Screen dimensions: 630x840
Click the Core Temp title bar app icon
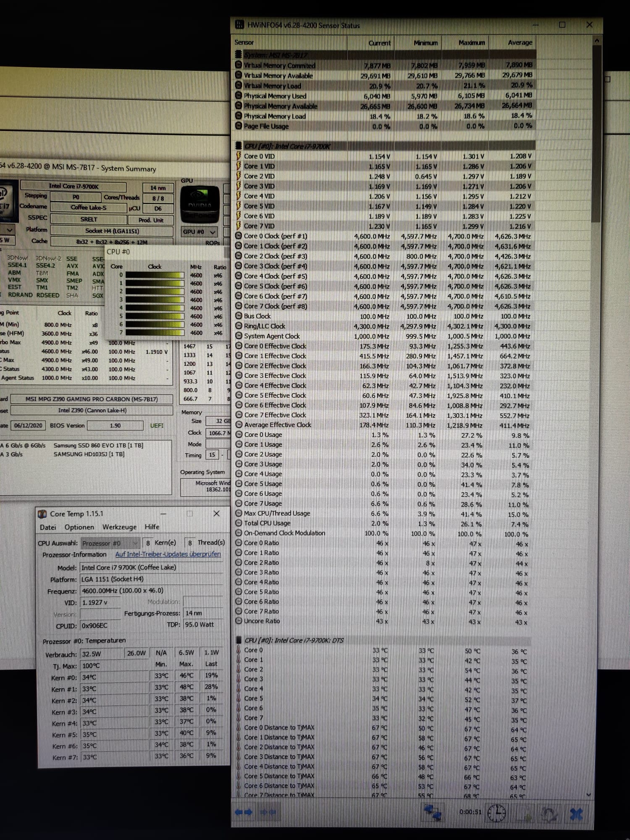[x=42, y=514]
